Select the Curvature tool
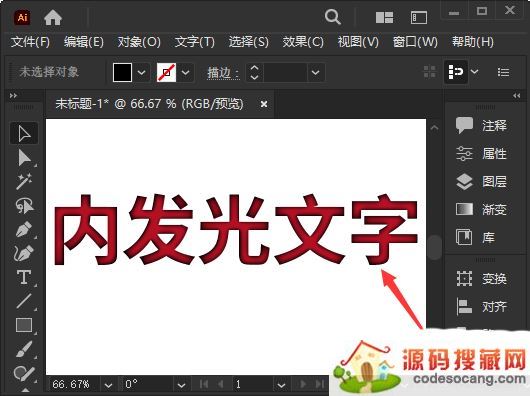The height and width of the screenshot is (396, 530). pyautogui.click(x=24, y=253)
